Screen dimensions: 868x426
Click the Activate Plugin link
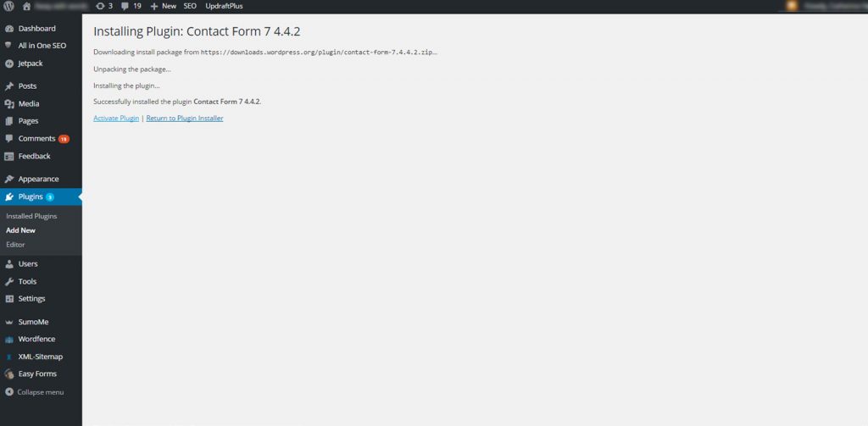116,119
